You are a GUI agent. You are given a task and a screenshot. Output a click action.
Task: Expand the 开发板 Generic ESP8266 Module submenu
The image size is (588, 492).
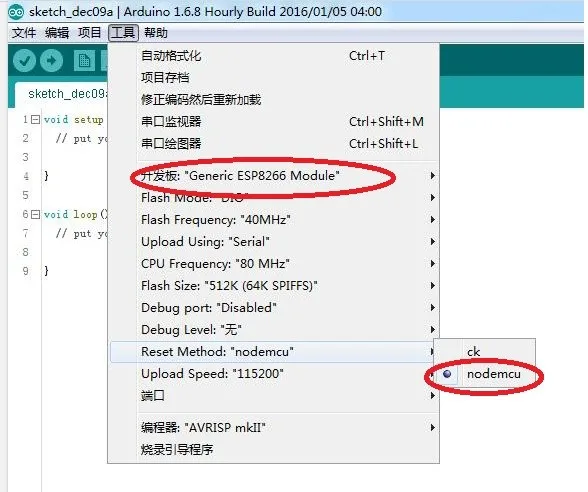point(274,176)
